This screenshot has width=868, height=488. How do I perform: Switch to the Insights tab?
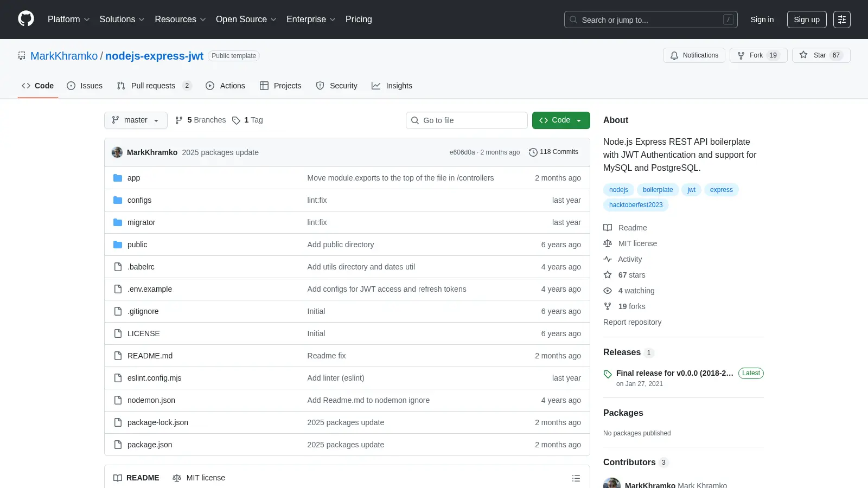tap(392, 86)
